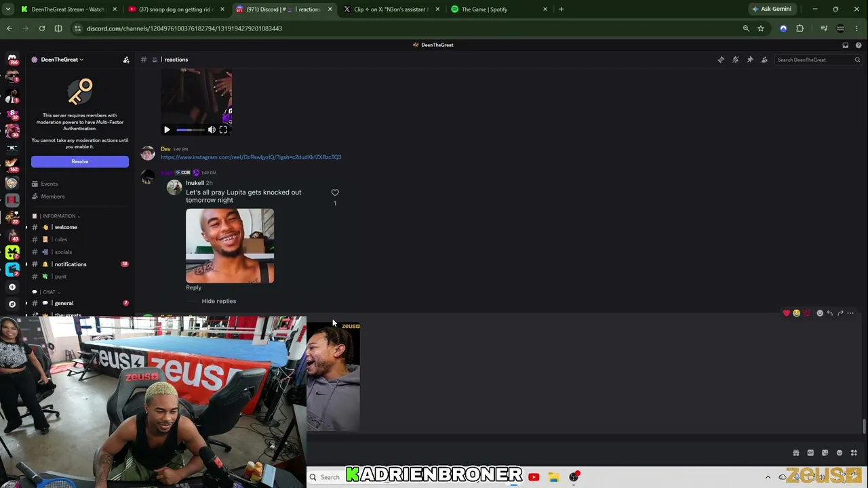React with the red heart emoji

(x=787, y=313)
